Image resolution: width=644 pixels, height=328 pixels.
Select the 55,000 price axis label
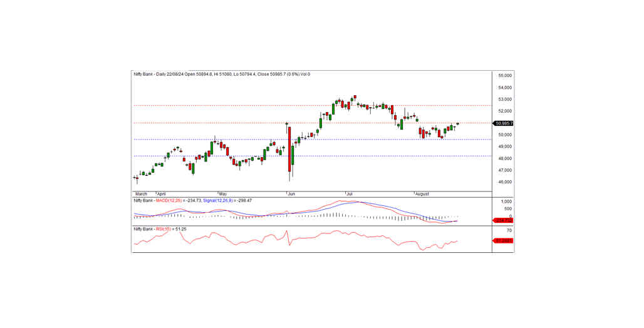point(505,76)
